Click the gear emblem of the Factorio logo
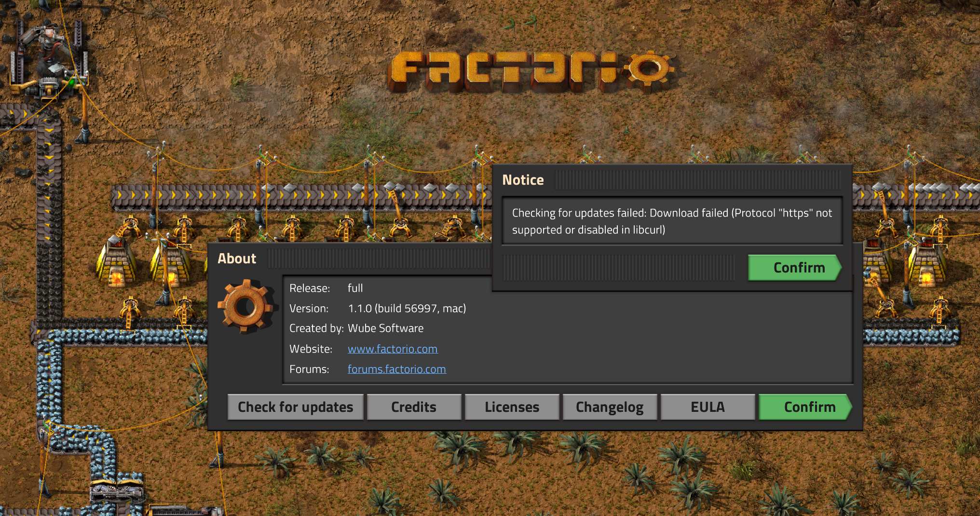 coord(649,69)
